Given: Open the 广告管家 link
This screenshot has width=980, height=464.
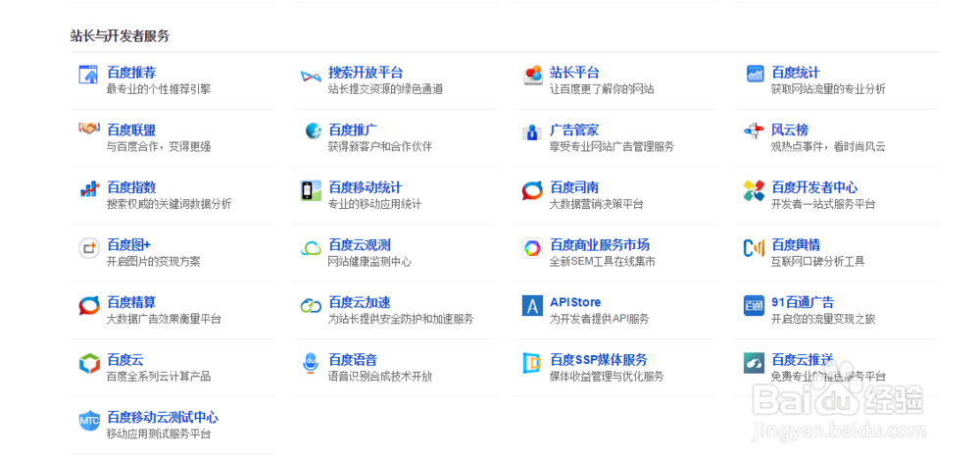Looking at the screenshot, I should click(x=574, y=130).
